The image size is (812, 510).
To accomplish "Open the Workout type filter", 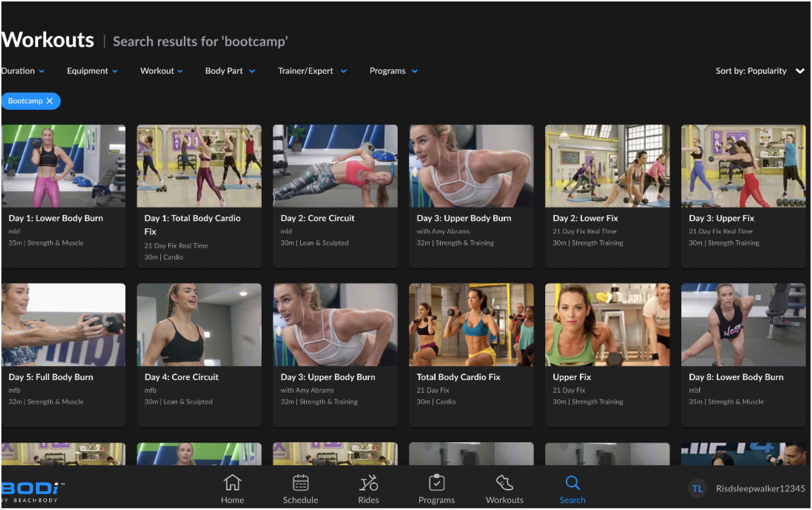I will (x=161, y=71).
